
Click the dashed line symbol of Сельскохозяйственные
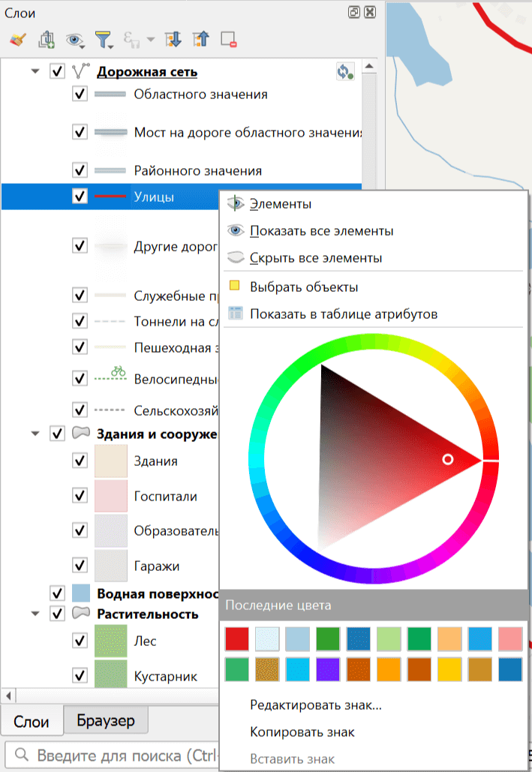pos(110,410)
